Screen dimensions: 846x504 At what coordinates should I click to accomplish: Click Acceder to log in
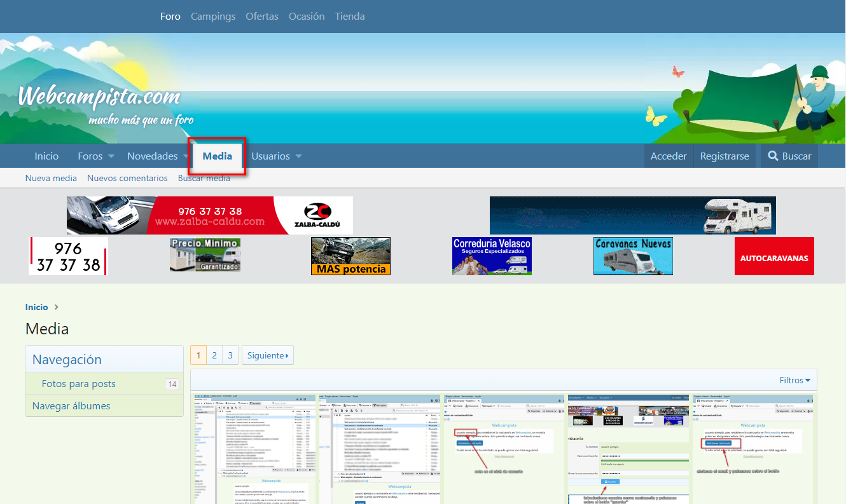[x=669, y=156]
